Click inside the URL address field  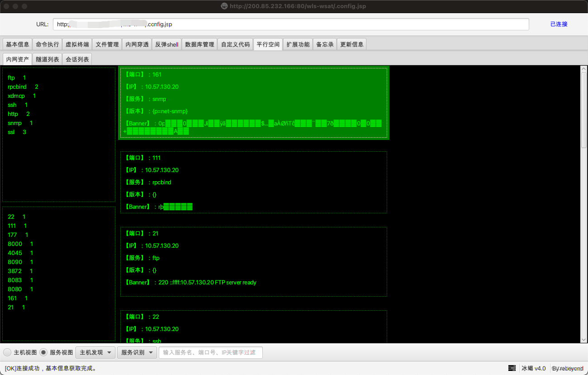(291, 24)
